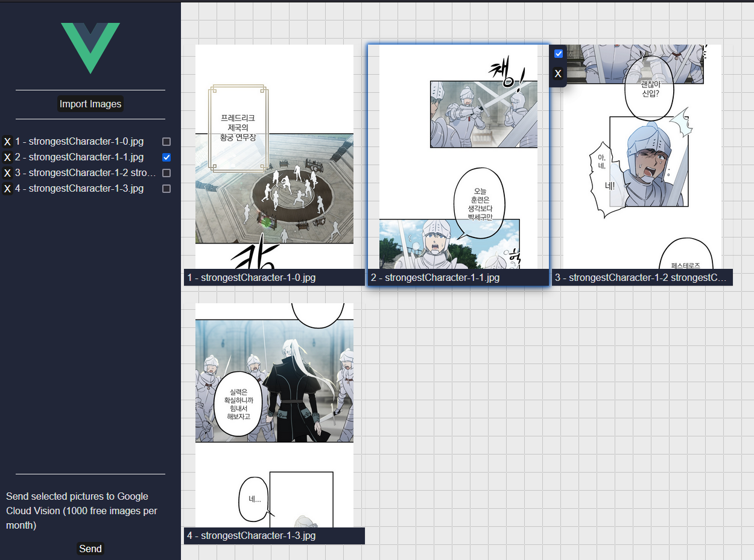This screenshot has width=754, height=560.
Task: Open thumbnail image of strongestCharacter-1-2
Action: [642, 157]
